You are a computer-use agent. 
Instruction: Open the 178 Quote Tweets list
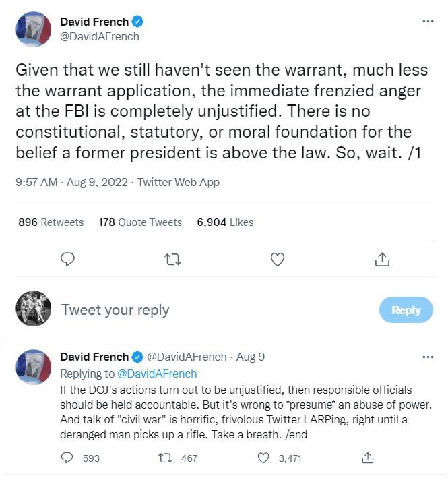140,222
